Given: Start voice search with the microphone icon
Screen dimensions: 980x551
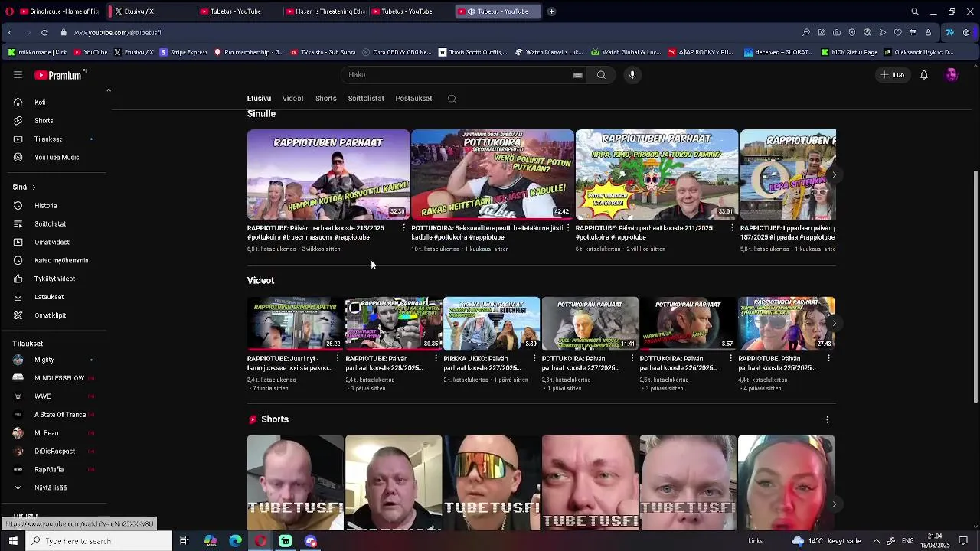Looking at the screenshot, I should coord(632,75).
